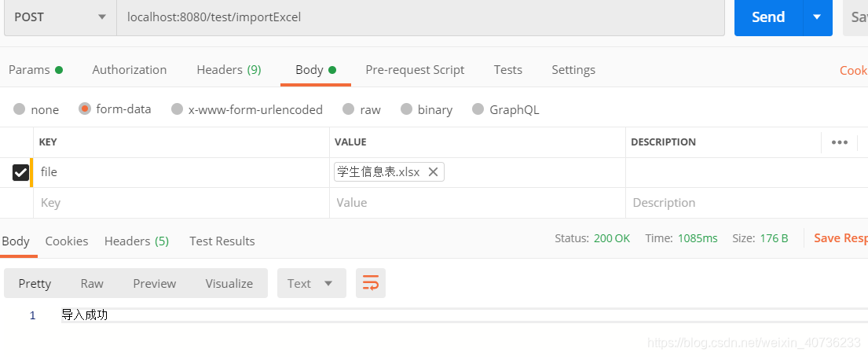The height and width of the screenshot is (357, 868).
Task: Show the Preview response view
Action: (x=154, y=283)
